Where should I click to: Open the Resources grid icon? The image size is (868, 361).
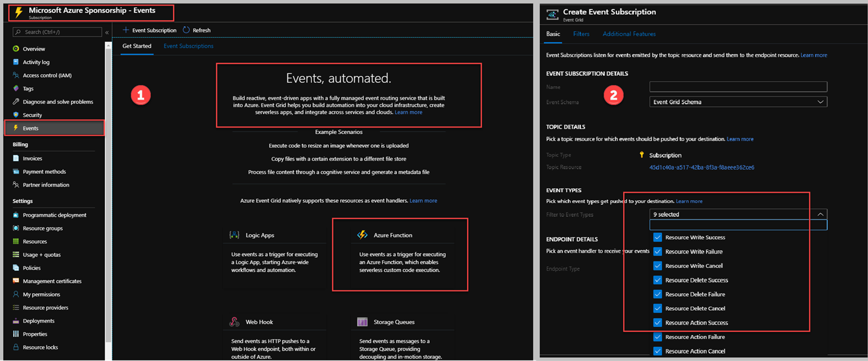[x=16, y=241]
